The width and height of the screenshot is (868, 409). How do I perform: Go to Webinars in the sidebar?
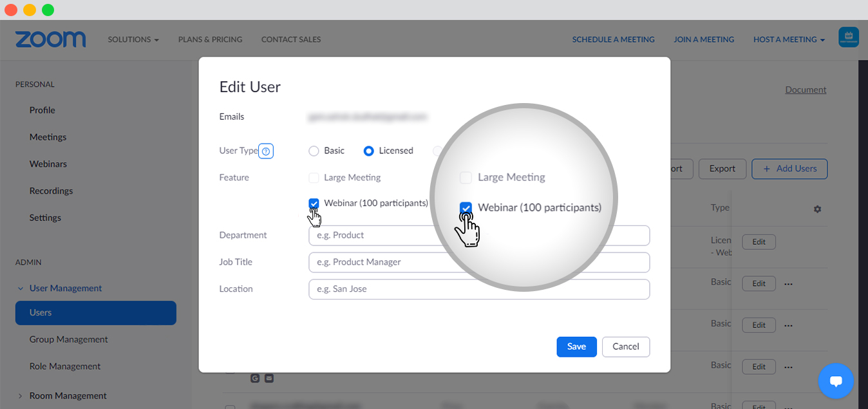pyautogui.click(x=48, y=164)
